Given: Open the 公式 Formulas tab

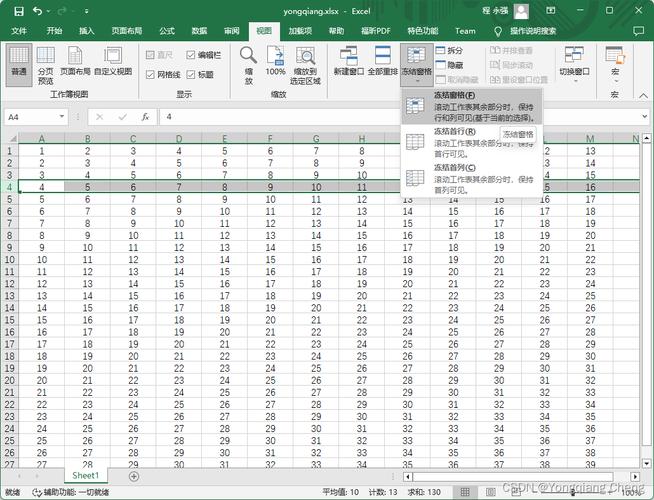Looking at the screenshot, I should coord(167,31).
